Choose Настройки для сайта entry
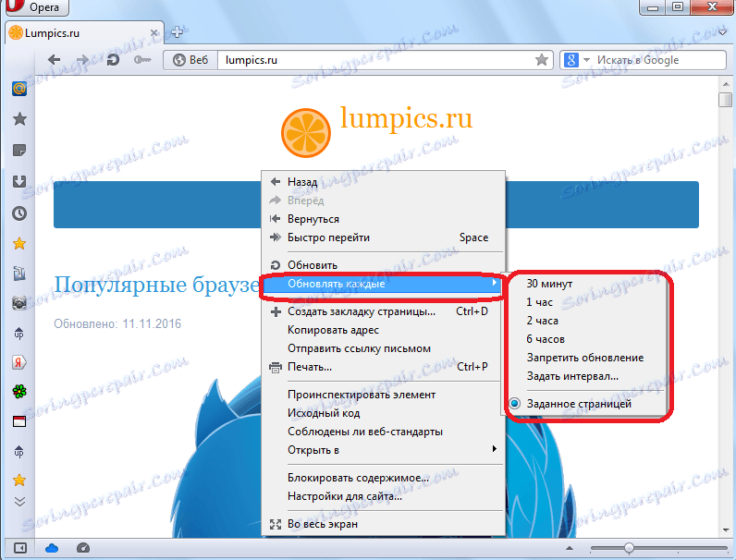The width and height of the screenshot is (736, 560). coord(383,496)
